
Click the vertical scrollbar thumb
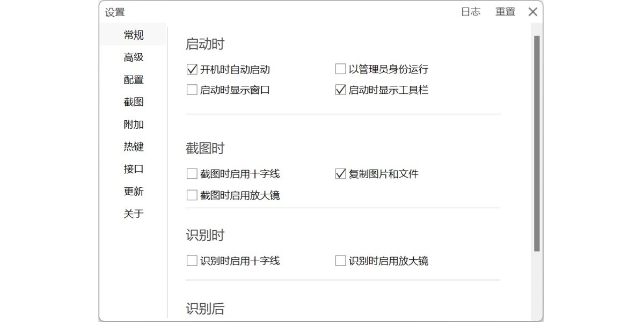(x=537, y=143)
